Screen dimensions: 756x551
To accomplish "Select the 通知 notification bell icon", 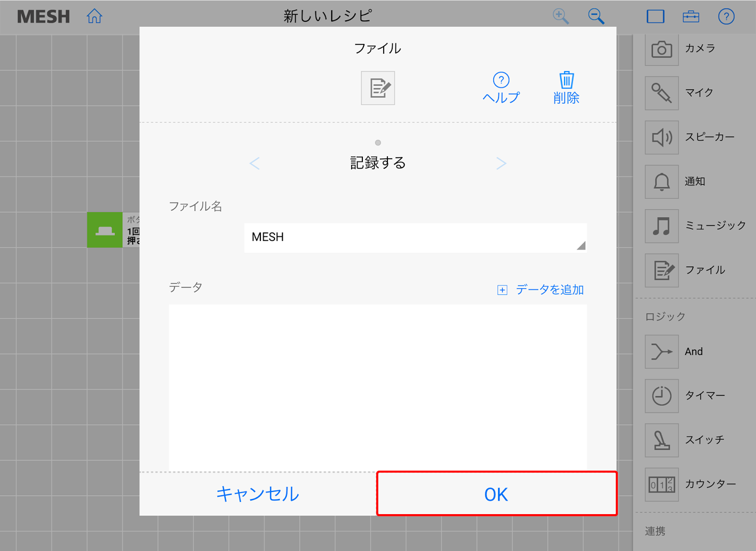I will [x=661, y=182].
